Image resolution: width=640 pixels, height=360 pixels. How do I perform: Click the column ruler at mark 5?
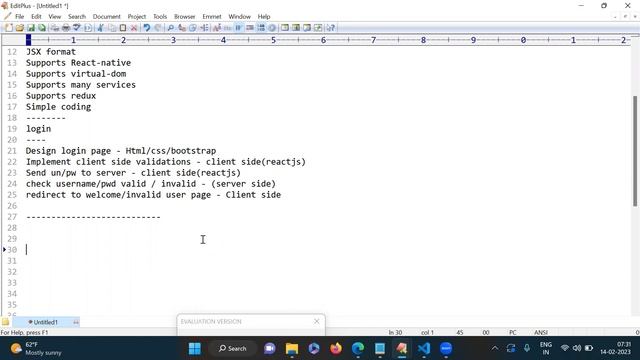click(x=273, y=40)
